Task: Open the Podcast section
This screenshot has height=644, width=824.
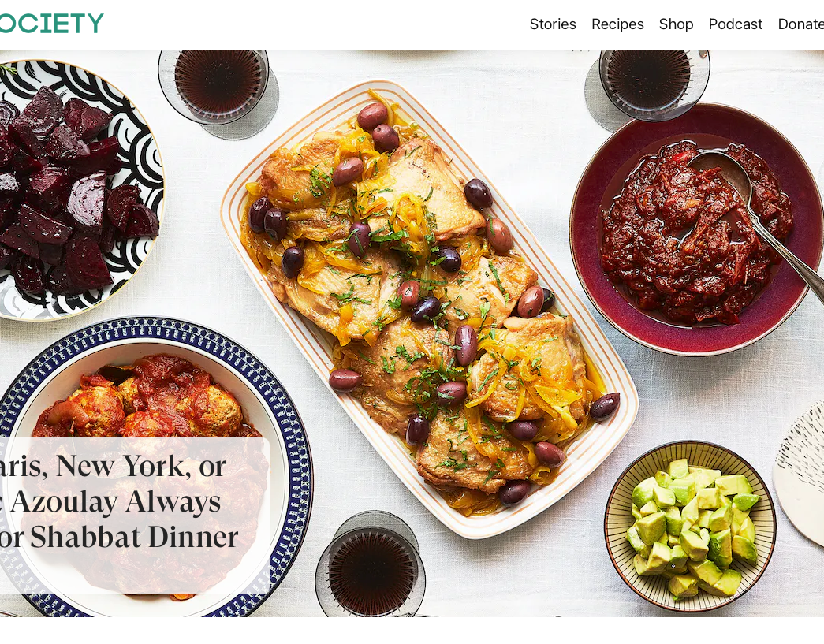Action: (735, 24)
